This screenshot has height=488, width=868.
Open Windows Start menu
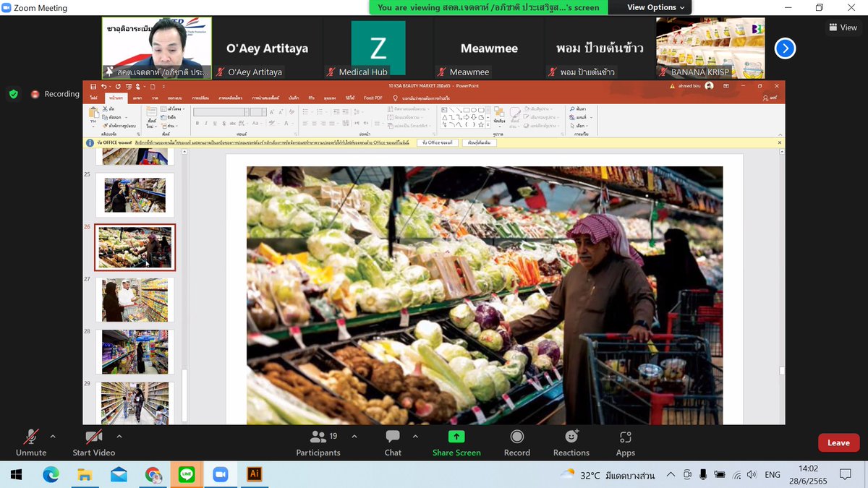click(16, 474)
